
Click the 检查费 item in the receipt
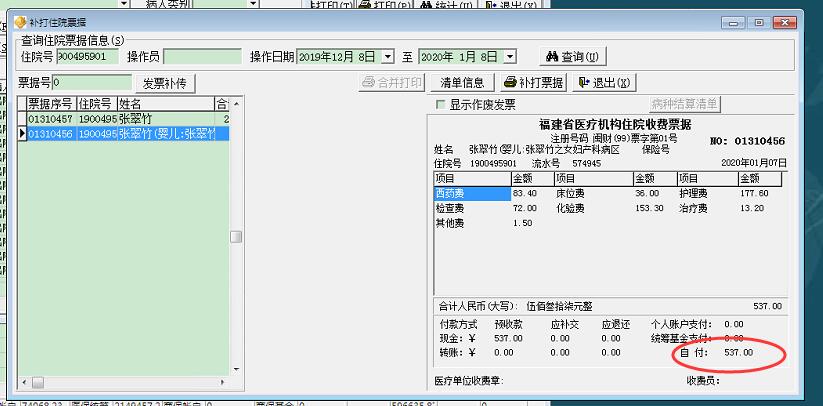click(450, 208)
